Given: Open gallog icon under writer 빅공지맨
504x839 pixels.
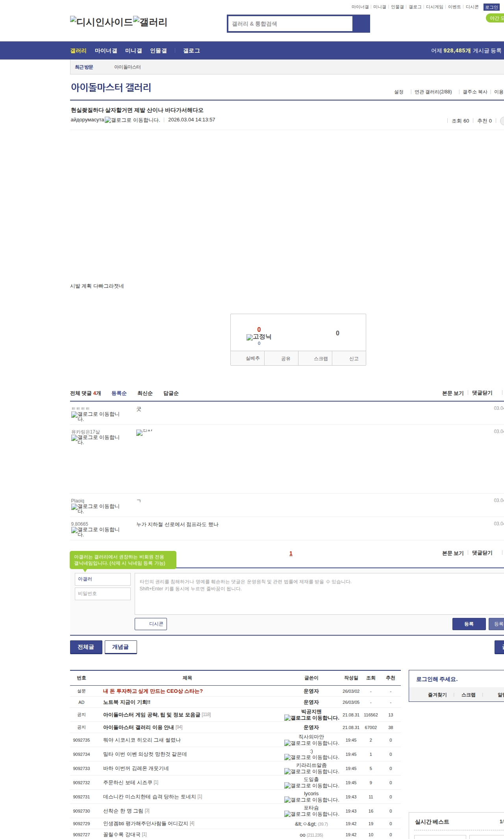Looking at the screenshot, I should tap(312, 718).
